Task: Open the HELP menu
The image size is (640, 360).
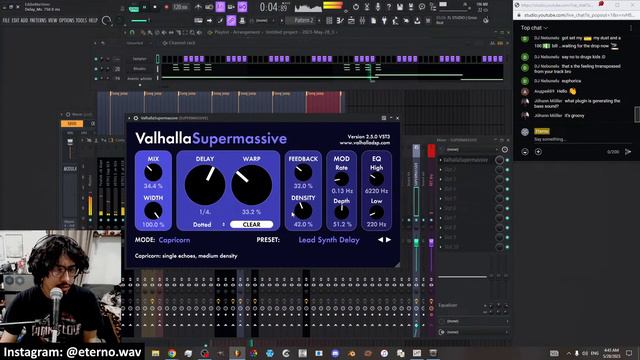Action: [93, 20]
